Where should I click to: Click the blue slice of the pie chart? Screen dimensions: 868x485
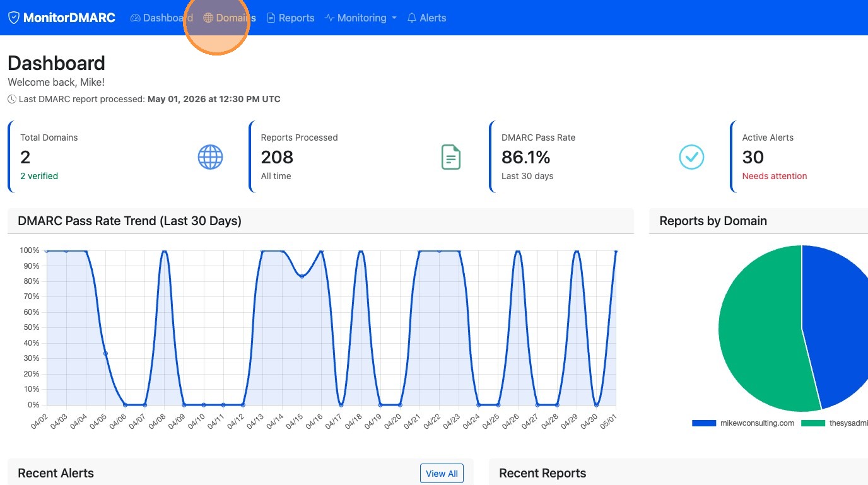click(836, 322)
